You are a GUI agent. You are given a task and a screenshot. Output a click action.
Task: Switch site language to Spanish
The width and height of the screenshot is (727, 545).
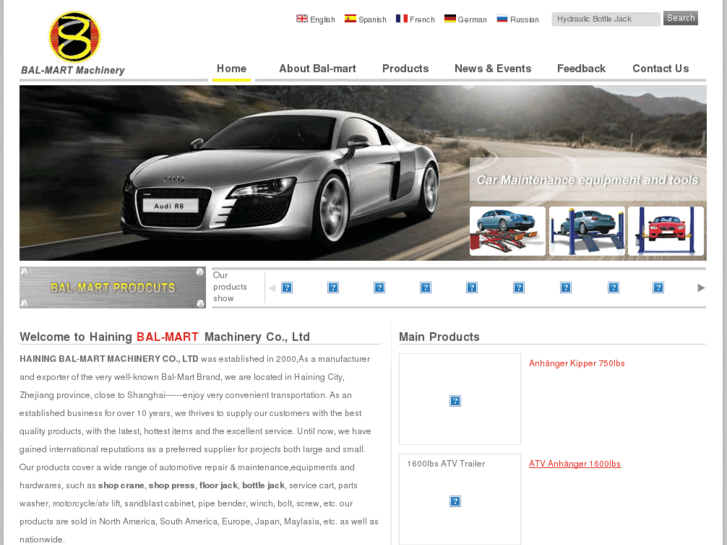coord(372,19)
